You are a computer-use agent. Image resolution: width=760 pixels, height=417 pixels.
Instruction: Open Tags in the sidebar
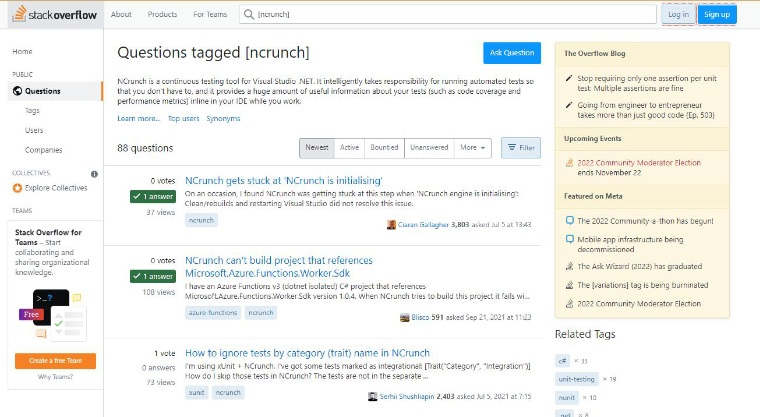point(32,111)
